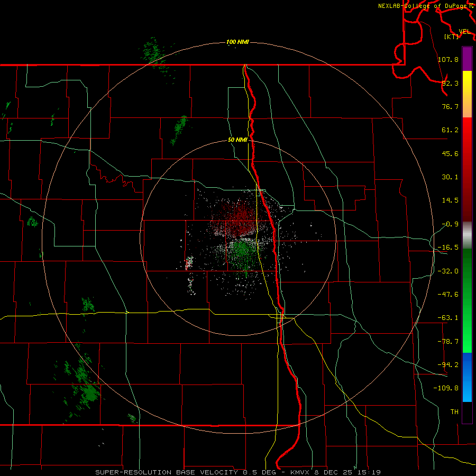Click the -63.1 scale value
This screenshot has height=476, width=476.
click(x=448, y=318)
